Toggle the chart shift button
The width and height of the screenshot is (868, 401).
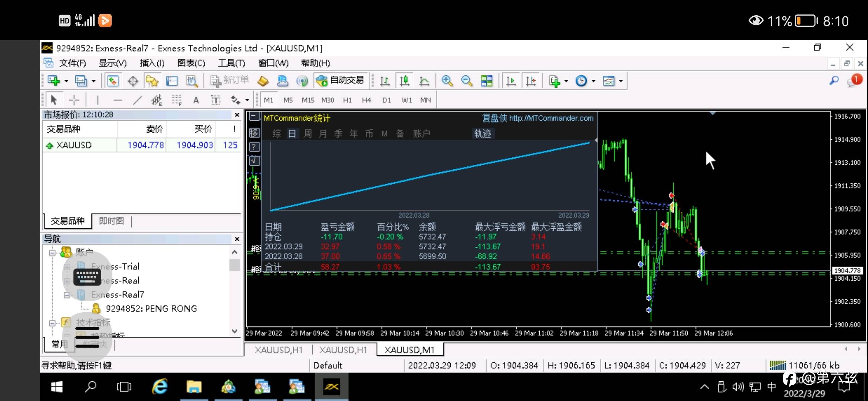click(530, 81)
